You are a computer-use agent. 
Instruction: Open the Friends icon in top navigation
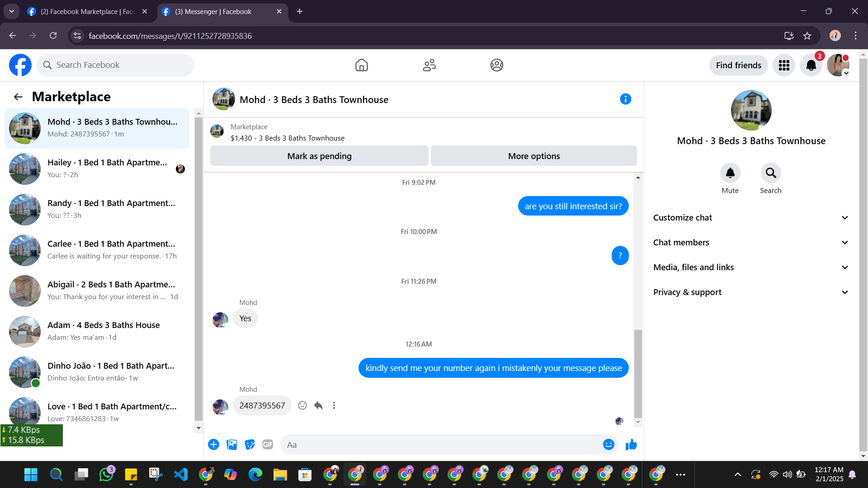pos(429,65)
